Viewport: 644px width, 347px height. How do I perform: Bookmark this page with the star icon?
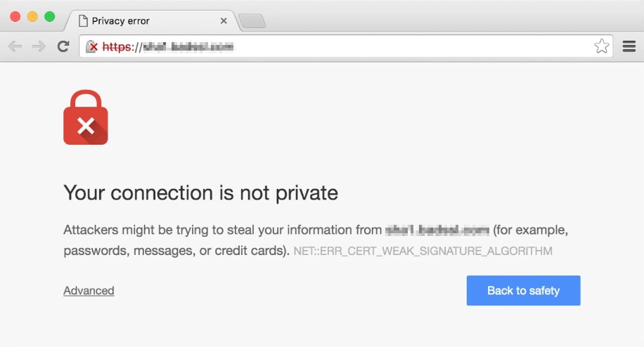pos(602,46)
